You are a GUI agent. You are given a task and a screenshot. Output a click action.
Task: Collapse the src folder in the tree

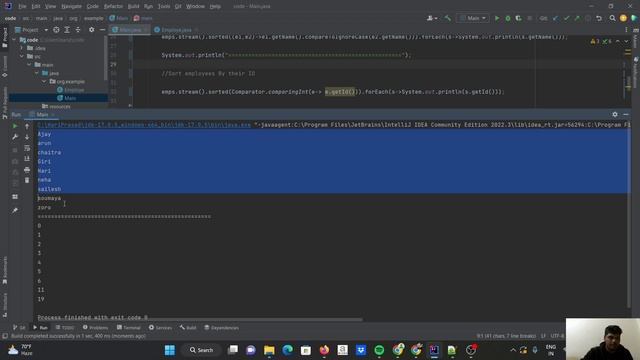click(22, 56)
